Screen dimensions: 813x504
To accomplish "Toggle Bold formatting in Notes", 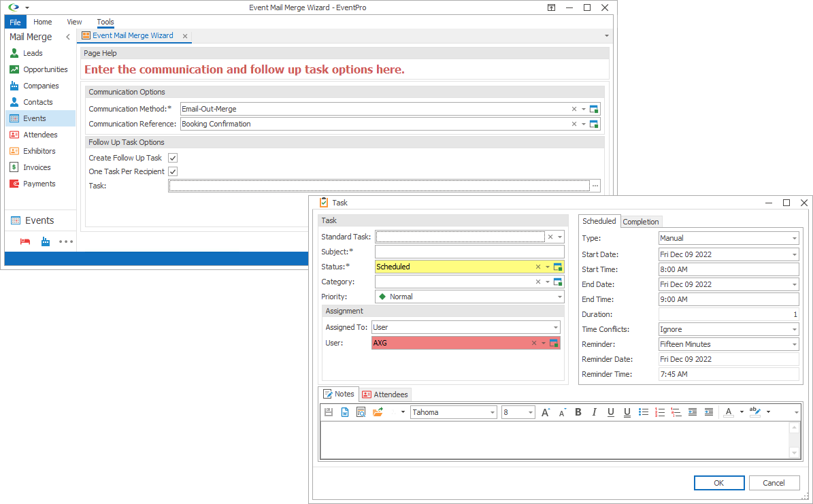I will coord(578,412).
